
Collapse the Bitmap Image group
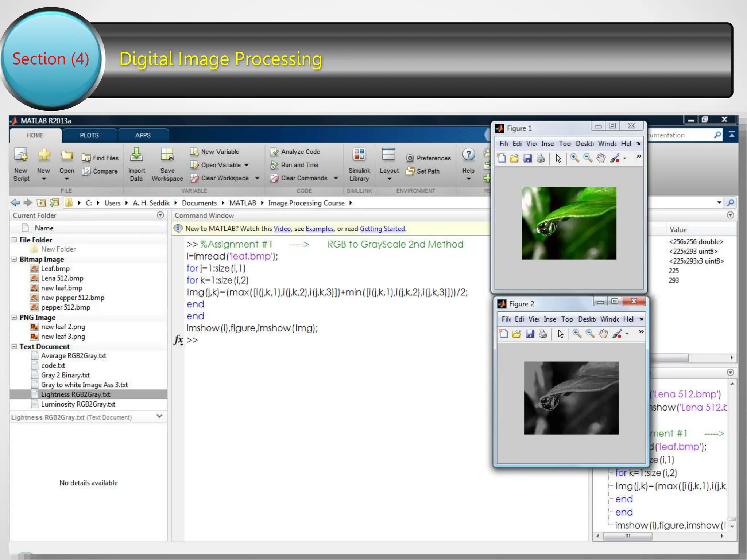coord(14,259)
